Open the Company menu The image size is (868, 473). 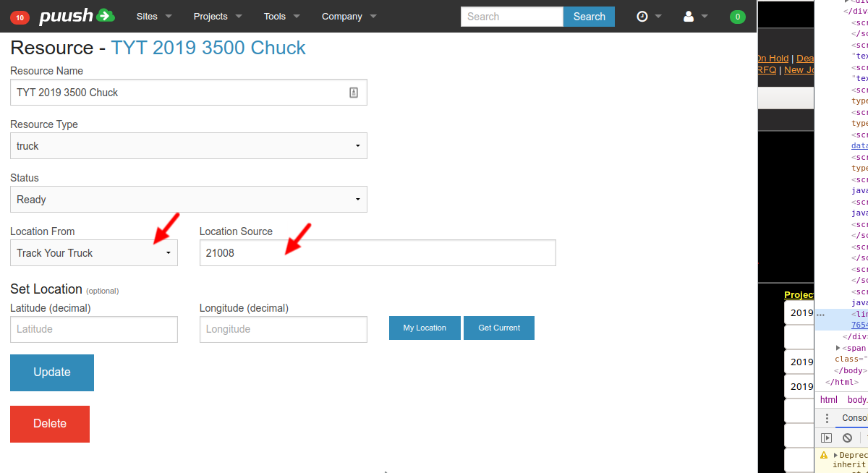[x=349, y=17]
